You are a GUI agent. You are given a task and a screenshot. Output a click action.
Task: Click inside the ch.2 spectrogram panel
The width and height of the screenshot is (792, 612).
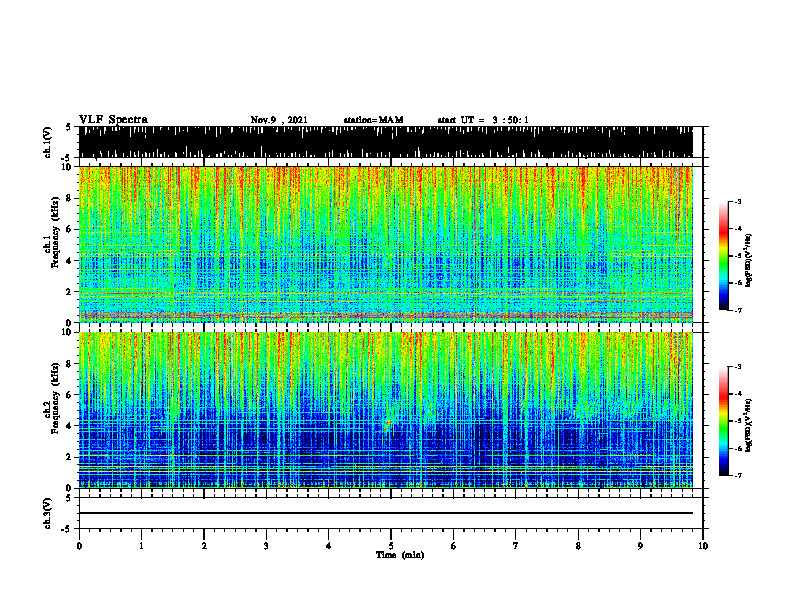point(385,410)
